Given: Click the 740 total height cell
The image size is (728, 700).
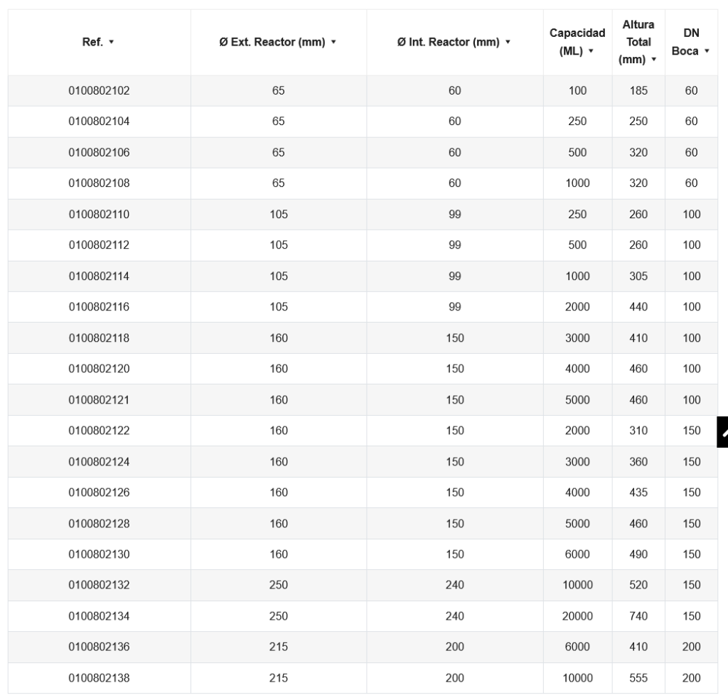Looking at the screenshot, I should point(638,616).
